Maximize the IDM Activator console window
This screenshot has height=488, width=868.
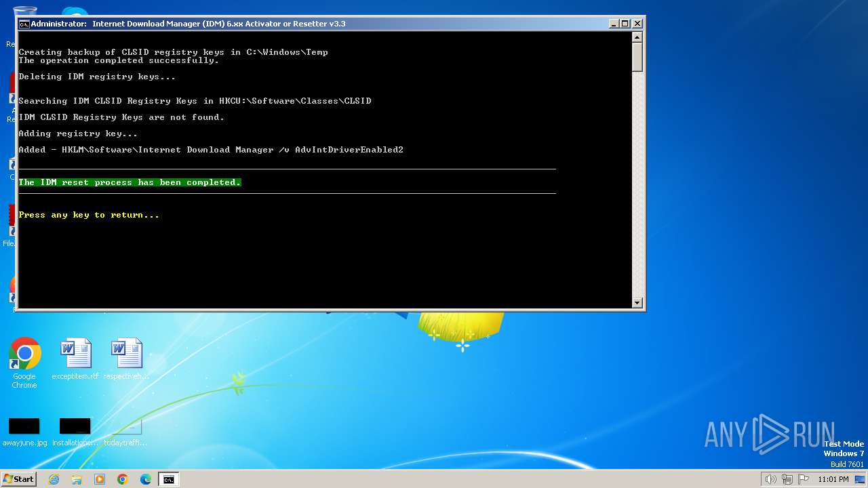625,23
